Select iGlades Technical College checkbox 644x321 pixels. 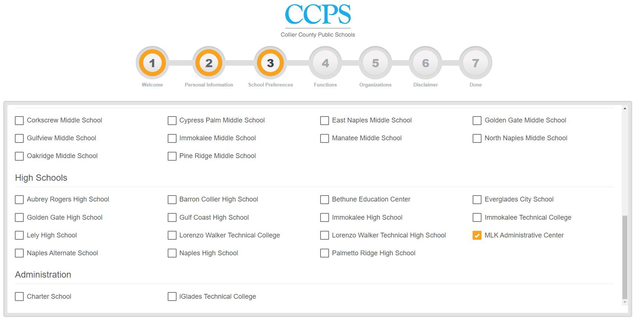click(x=172, y=297)
